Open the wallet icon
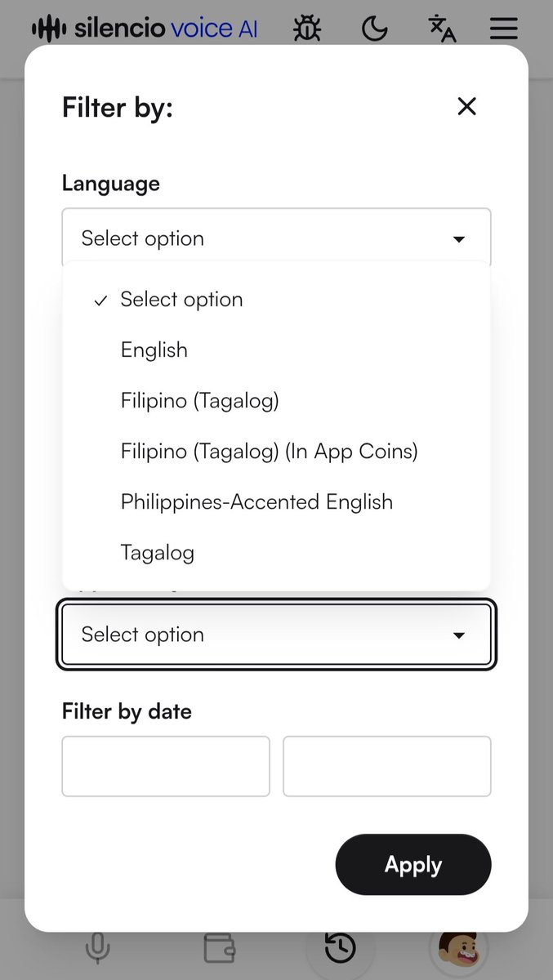Viewport: 553px width, 980px height. tap(219, 947)
